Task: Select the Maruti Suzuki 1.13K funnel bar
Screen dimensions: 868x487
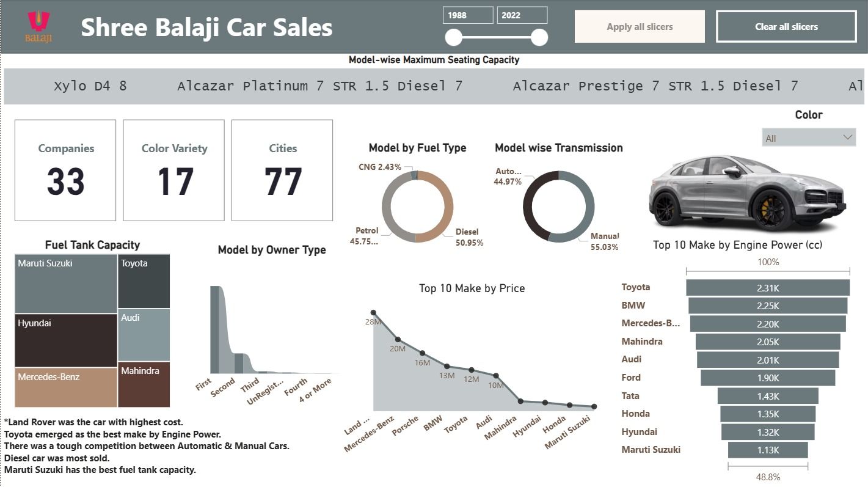Action: click(768, 450)
